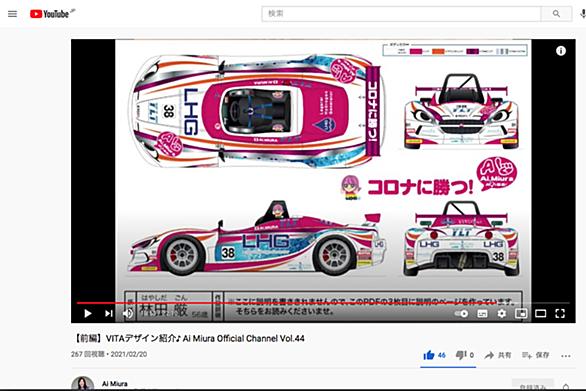Open the player settings gear

(502, 314)
